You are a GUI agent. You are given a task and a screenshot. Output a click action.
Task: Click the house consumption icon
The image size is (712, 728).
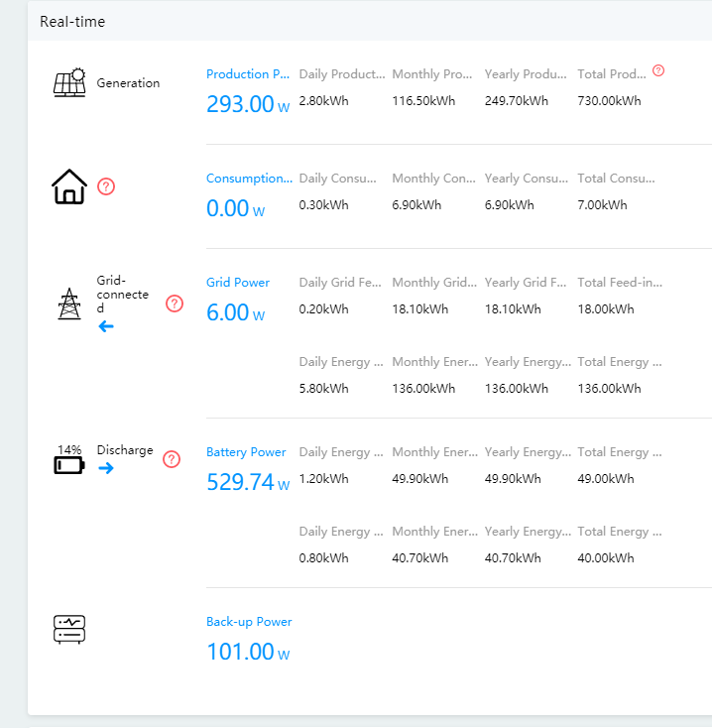(x=69, y=186)
